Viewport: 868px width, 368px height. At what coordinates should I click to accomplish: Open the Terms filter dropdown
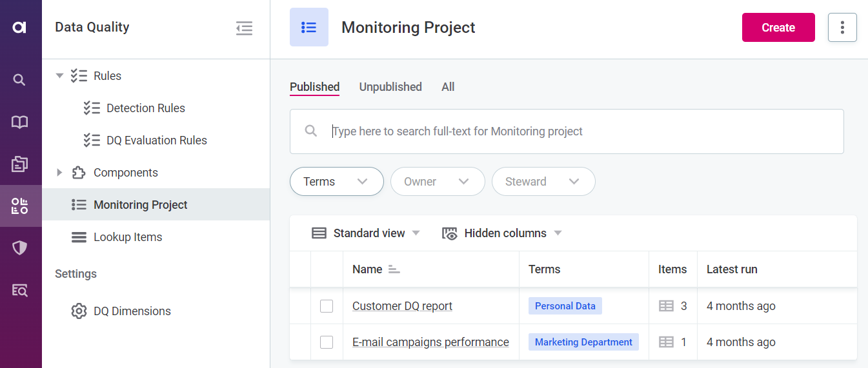(x=336, y=182)
